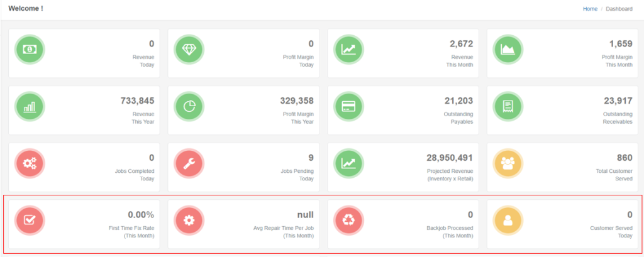Click the Revenue Today cash icon
The width and height of the screenshot is (644, 257).
[30, 49]
